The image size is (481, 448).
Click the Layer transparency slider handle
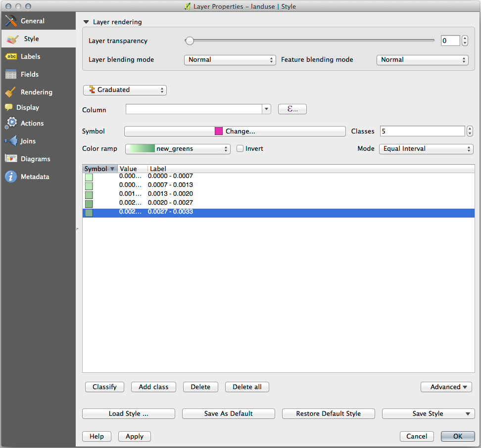(x=189, y=41)
